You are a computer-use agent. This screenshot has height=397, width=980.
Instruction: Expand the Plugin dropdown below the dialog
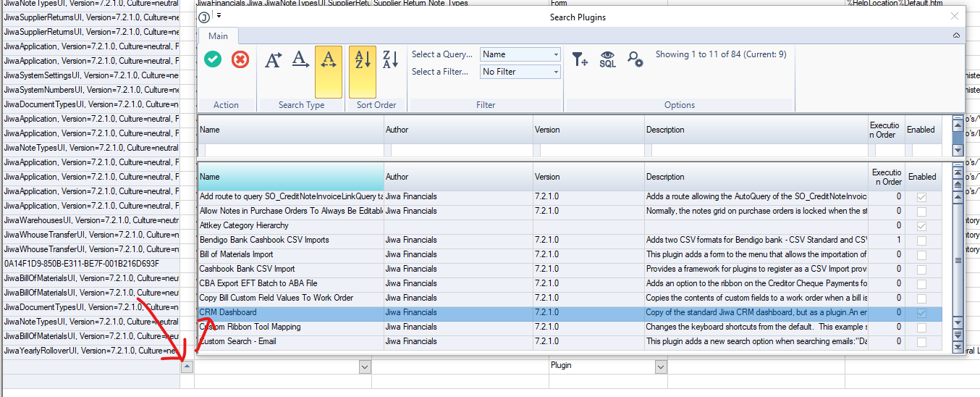(x=660, y=367)
